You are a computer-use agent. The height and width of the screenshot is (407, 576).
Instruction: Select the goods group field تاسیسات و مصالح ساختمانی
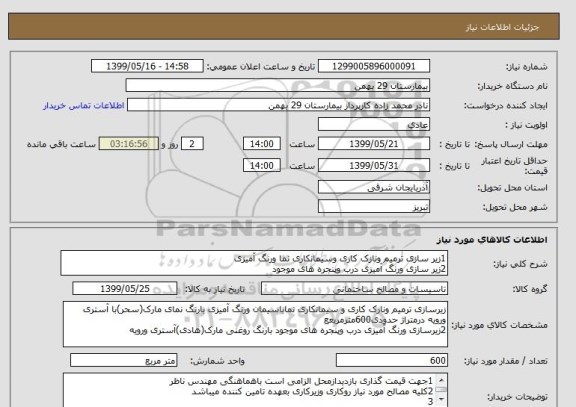(354, 289)
